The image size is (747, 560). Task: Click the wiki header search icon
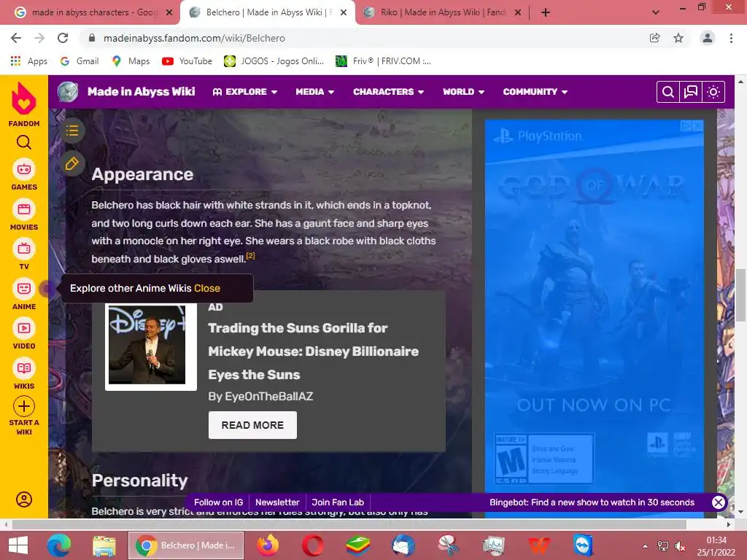pyautogui.click(x=668, y=92)
